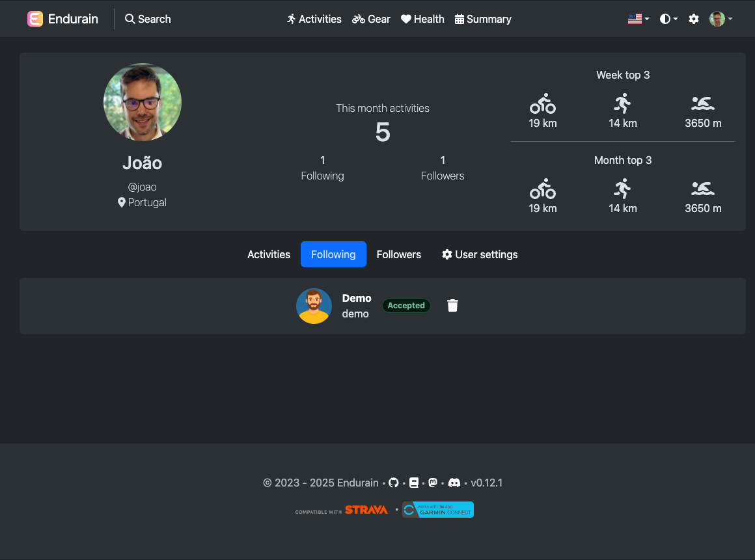Click the Week top 3 running icon

pyautogui.click(x=623, y=103)
